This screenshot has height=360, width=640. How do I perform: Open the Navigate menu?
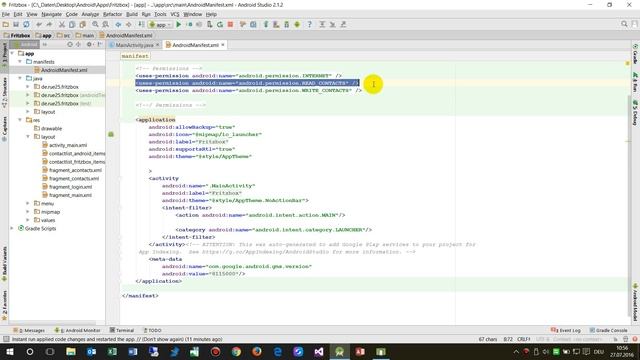pyautogui.click(x=51, y=14)
